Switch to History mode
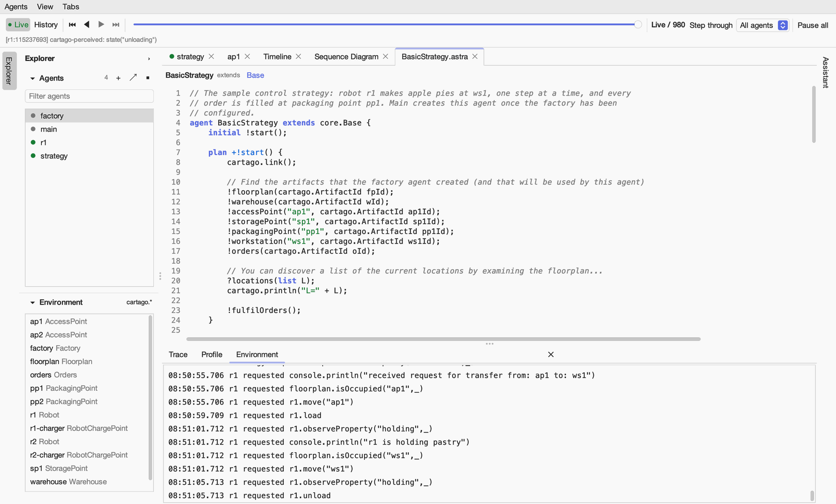Image resolution: width=836 pixels, height=504 pixels. pos(46,25)
